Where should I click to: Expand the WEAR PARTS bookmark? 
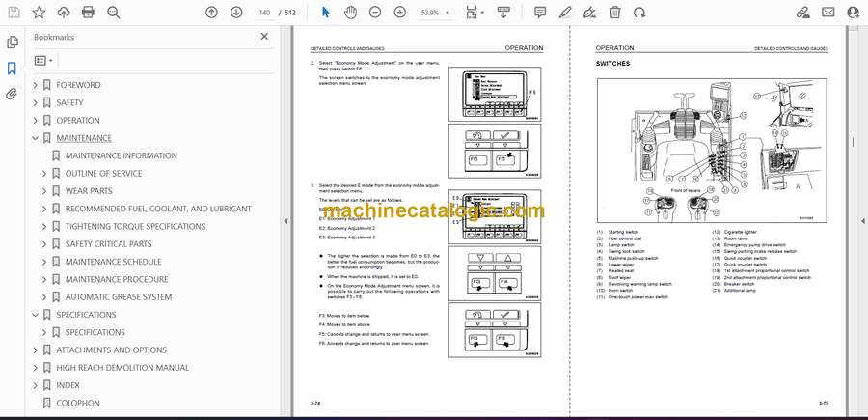click(x=44, y=191)
